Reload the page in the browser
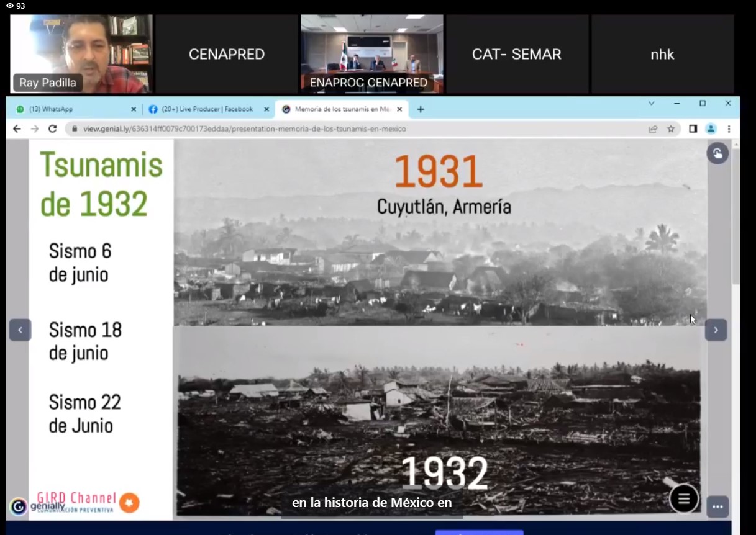The height and width of the screenshot is (535, 756). point(52,129)
